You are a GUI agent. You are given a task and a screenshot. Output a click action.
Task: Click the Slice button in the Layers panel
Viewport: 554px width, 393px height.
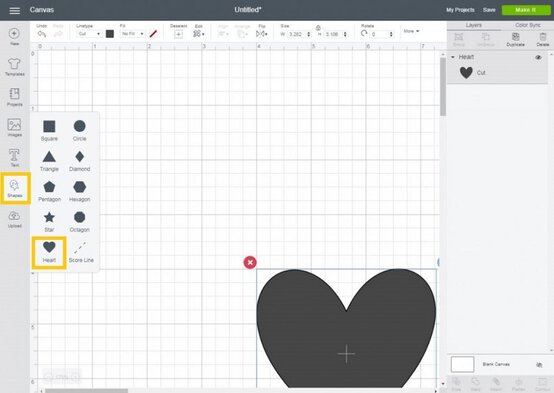456,384
